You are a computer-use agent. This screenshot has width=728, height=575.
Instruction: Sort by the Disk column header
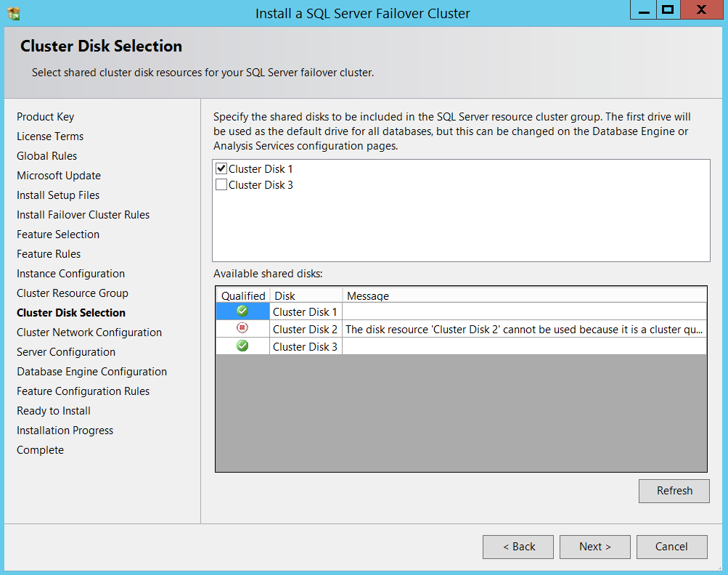click(306, 295)
